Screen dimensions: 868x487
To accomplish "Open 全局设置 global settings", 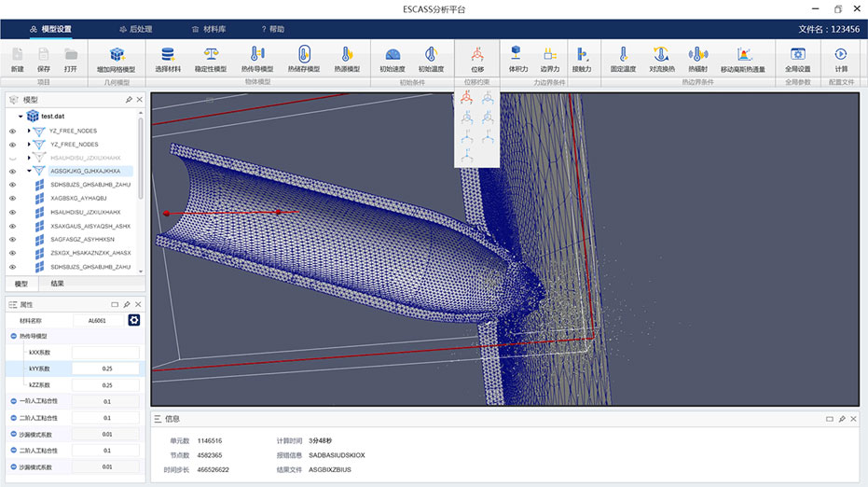I will [797, 55].
